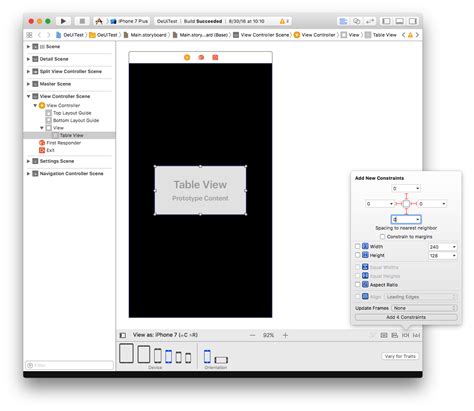Stop the running build
The width and height of the screenshot is (474, 411).
pos(82,21)
